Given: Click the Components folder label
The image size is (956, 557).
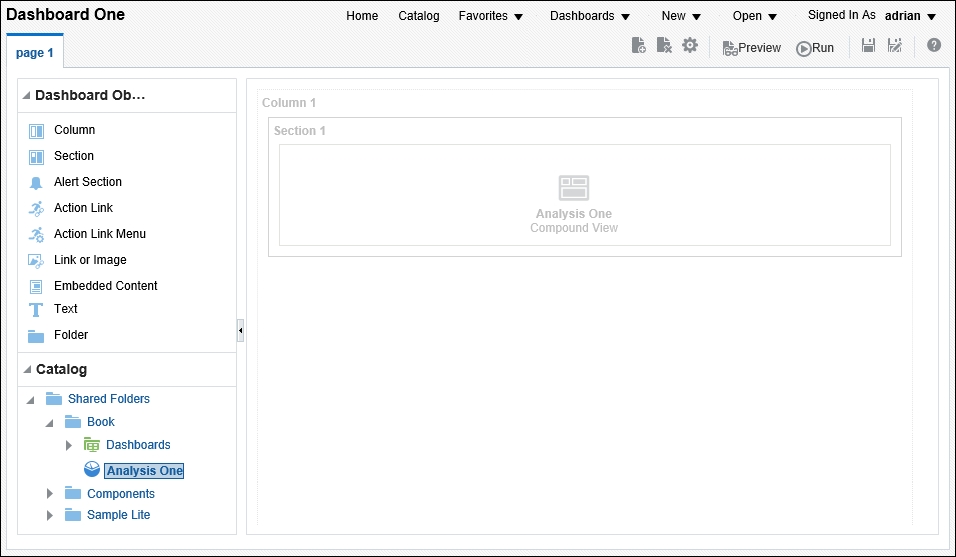Looking at the screenshot, I should (x=121, y=494).
